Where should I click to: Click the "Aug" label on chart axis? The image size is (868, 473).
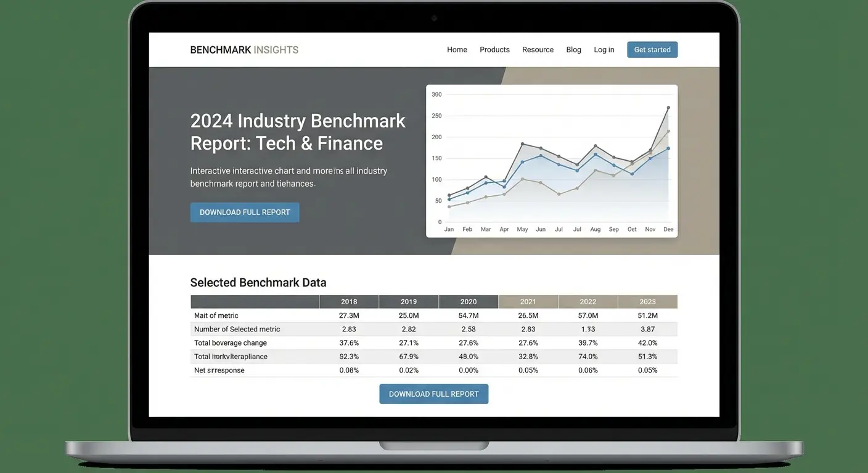596,229
